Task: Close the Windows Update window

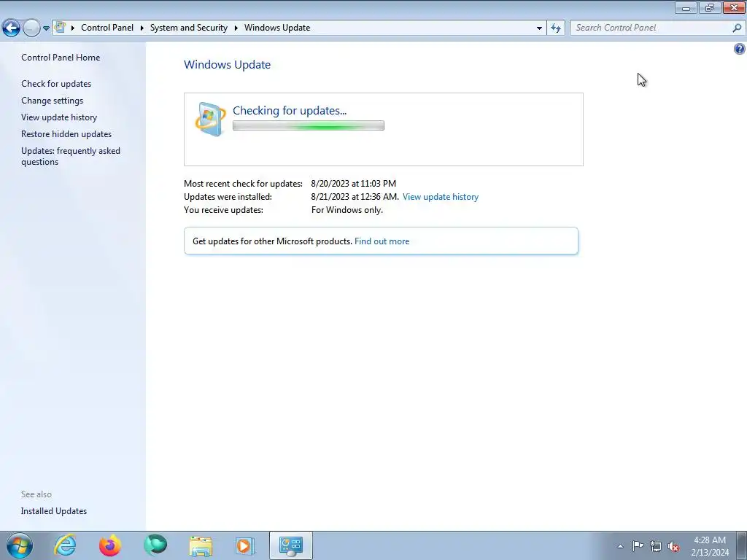Action: pos(734,7)
